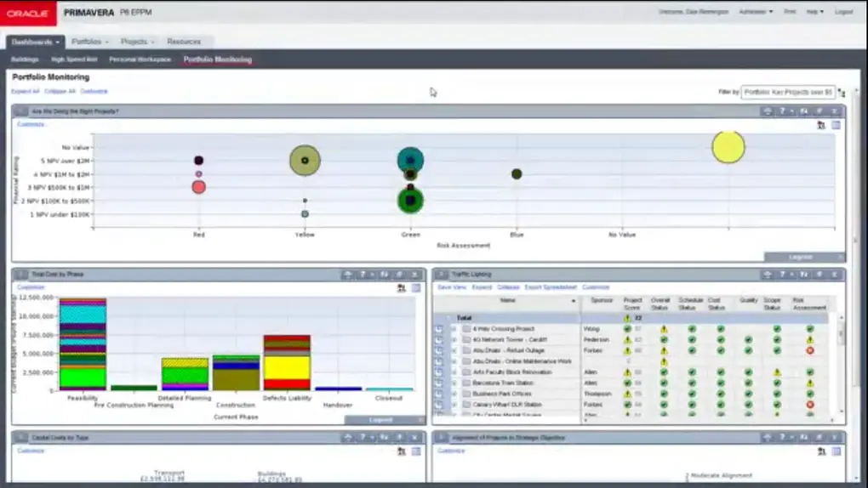
Task: Toggle collapse button of Alignment of Projects portlet
Action: [x=441, y=438]
